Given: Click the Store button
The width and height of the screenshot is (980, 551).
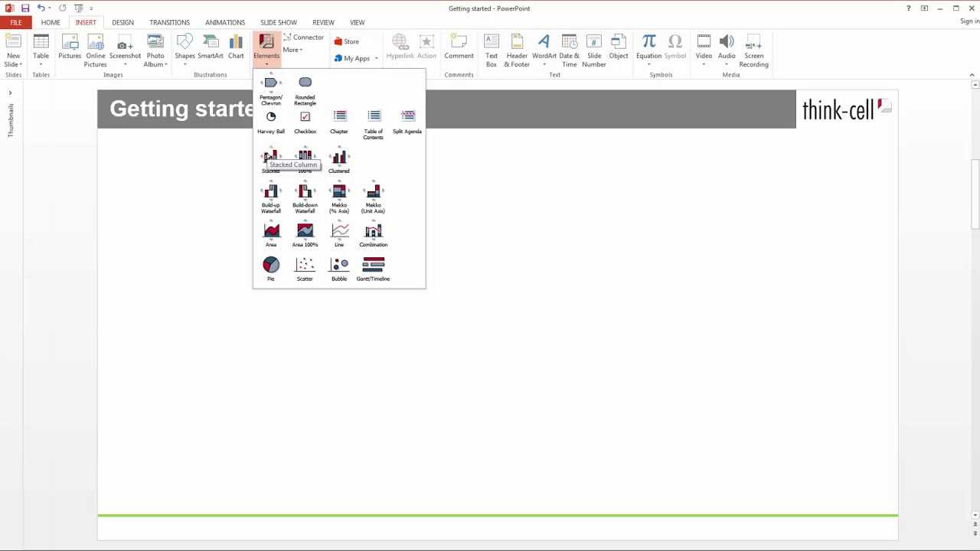Looking at the screenshot, I should pos(347,42).
